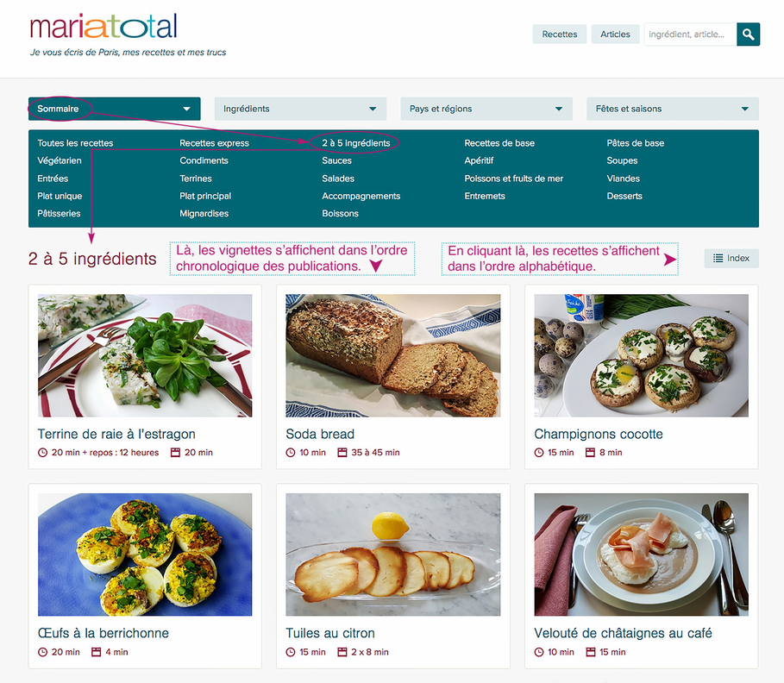
Task: Go to homepage via mariatotal logo
Action: click(x=103, y=27)
